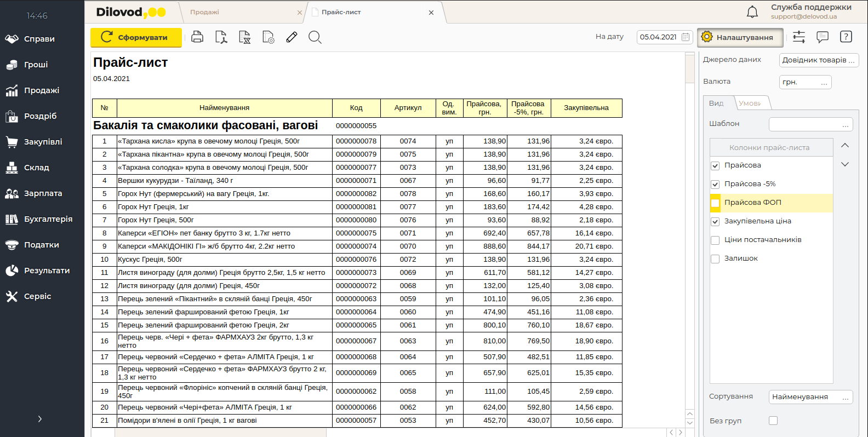The height and width of the screenshot is (437, 868).
Task: Click the magnifier search icon
Action: pos(315,37)
